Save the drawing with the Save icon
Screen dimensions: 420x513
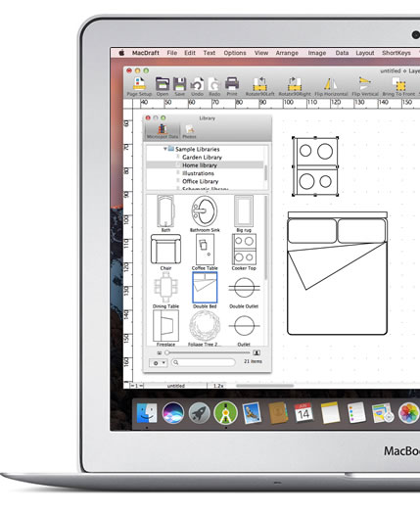pyautogui.click(x=179, y=87)
